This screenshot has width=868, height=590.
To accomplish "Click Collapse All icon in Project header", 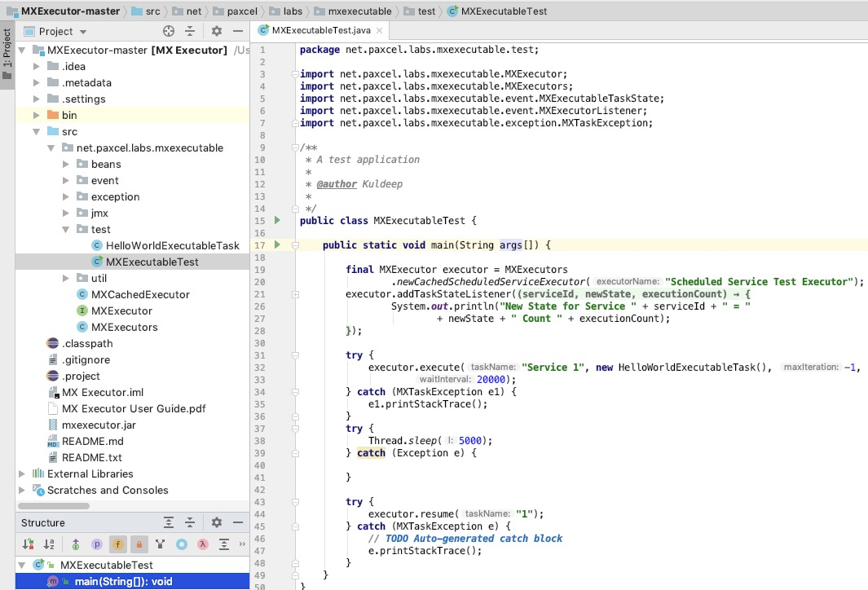I will tap(190, 31).
